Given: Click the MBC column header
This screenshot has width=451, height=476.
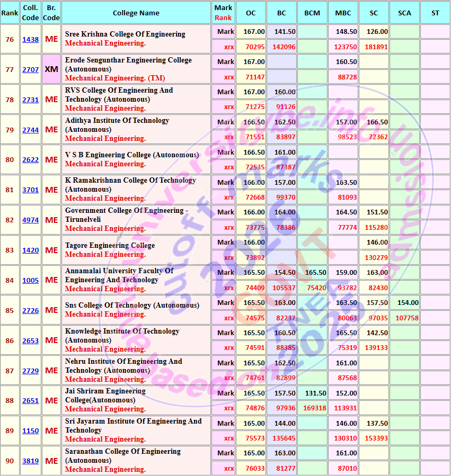Looking at the screenshot, I should (x=343, y=13).
